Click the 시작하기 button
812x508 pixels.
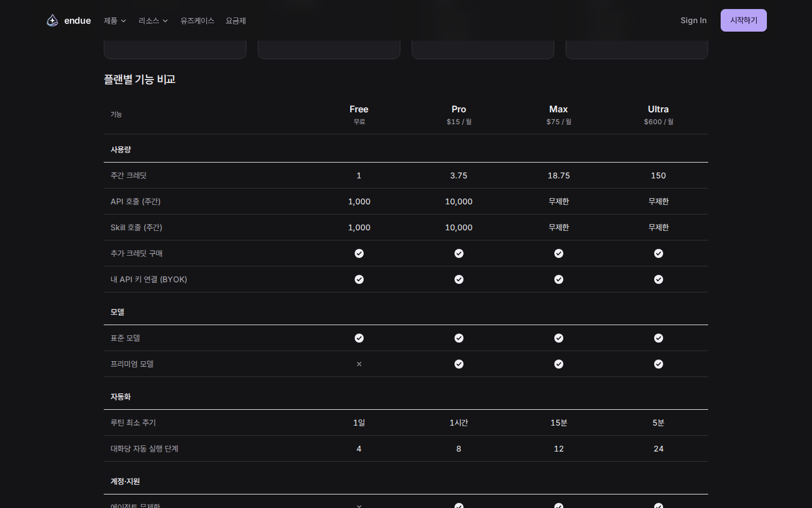tap(744, 20)
